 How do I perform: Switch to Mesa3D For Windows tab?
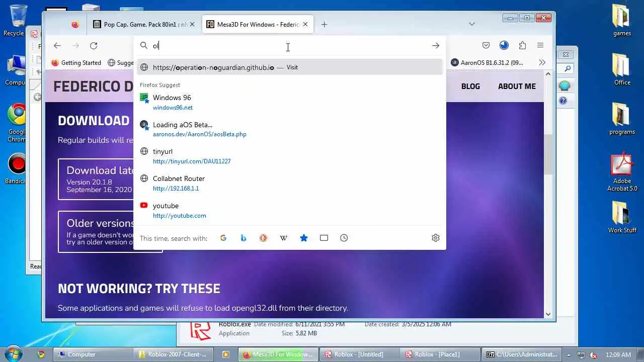pyautogui.click(x=258, y=24)
